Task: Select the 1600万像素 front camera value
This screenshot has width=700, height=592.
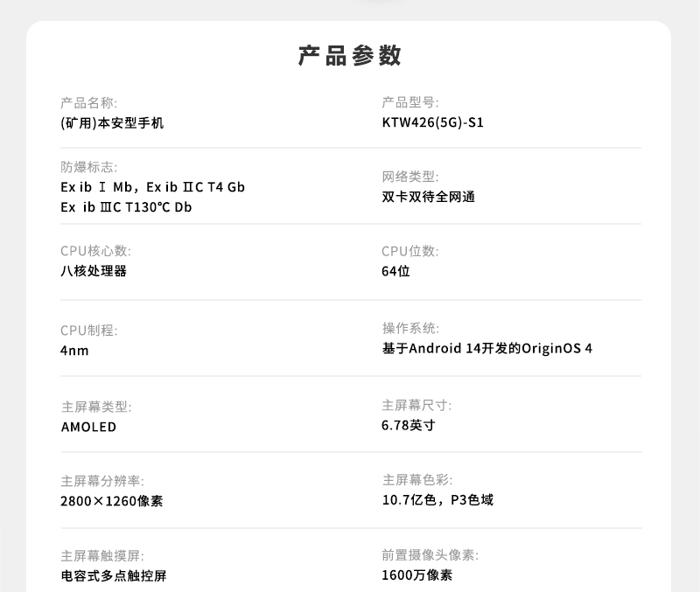Action: coord(416,575)
